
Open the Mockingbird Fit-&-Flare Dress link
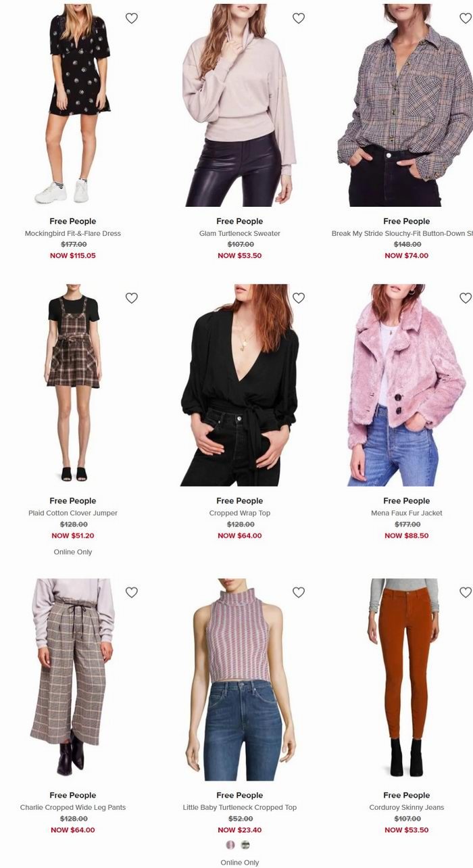[x=73, y=233]
